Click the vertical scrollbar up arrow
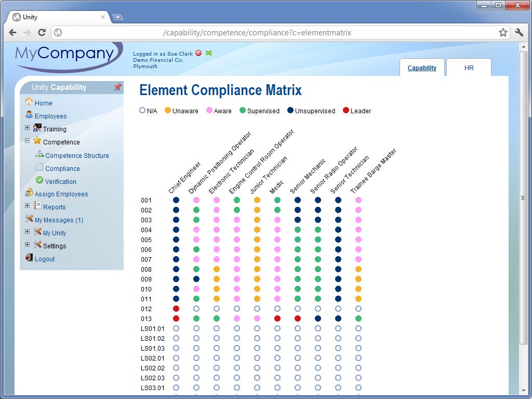The width and height of the screenshot is (532, 399). [x=523, y=46]
